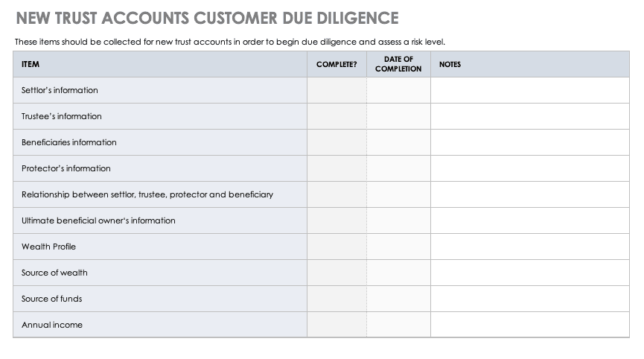
Task: Enter notes for the Annual income row
Action: pos(529,325)
